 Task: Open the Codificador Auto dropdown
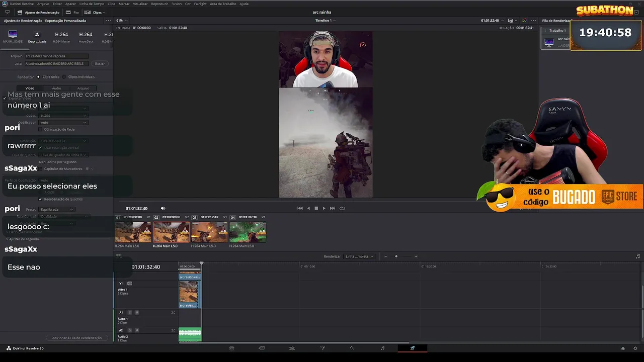tap(63, 122)
